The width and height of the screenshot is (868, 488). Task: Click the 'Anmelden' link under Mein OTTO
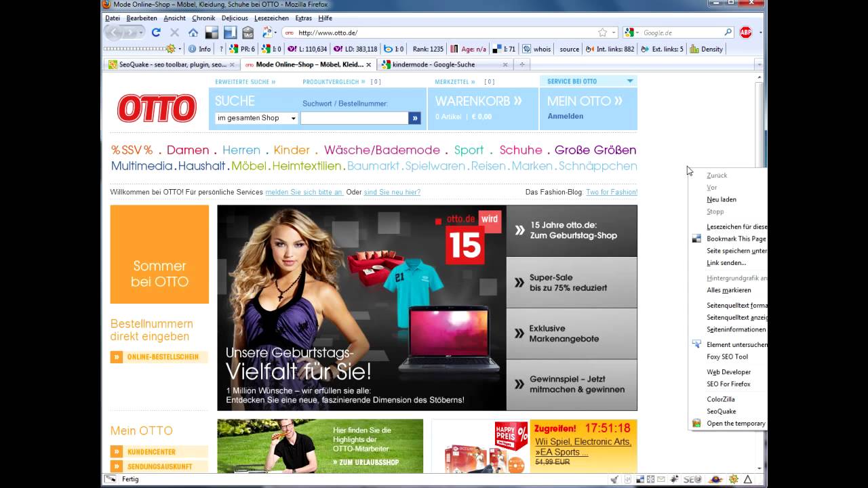[x=566, y=116]
